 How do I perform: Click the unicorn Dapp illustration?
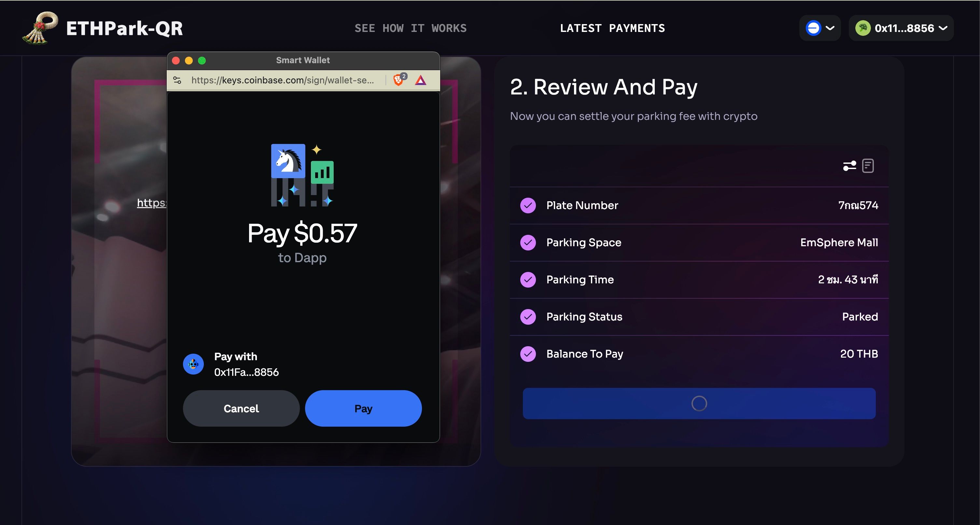[x=302, y=176]
